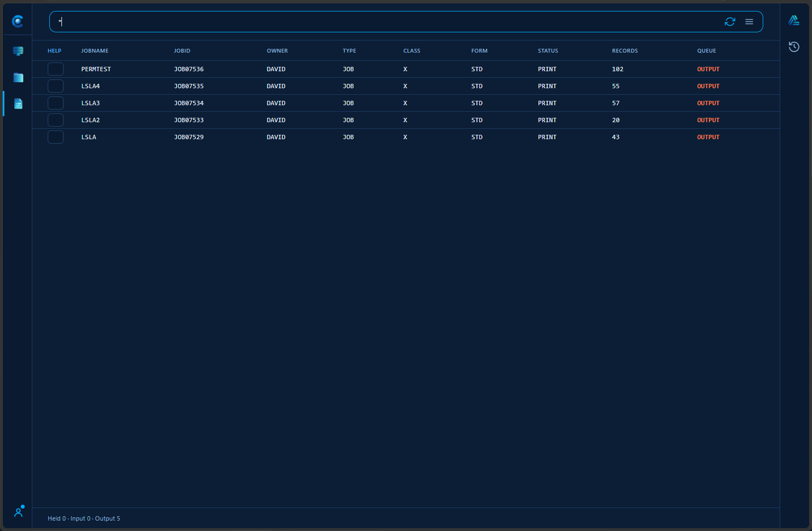Select job name PERMTEST
Screen dimensions: 812x531
[96, 69]
